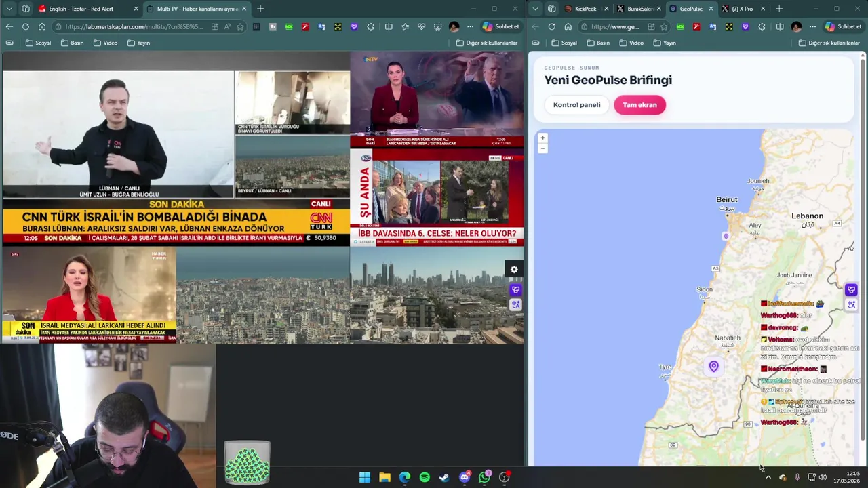868x488 pixels.
Task: Open Steam from the taskbar
Action: click(444, 477)
